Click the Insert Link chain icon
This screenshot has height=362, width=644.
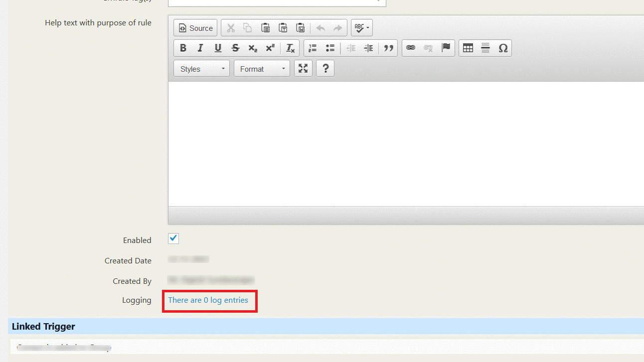(x=411, y=48)
